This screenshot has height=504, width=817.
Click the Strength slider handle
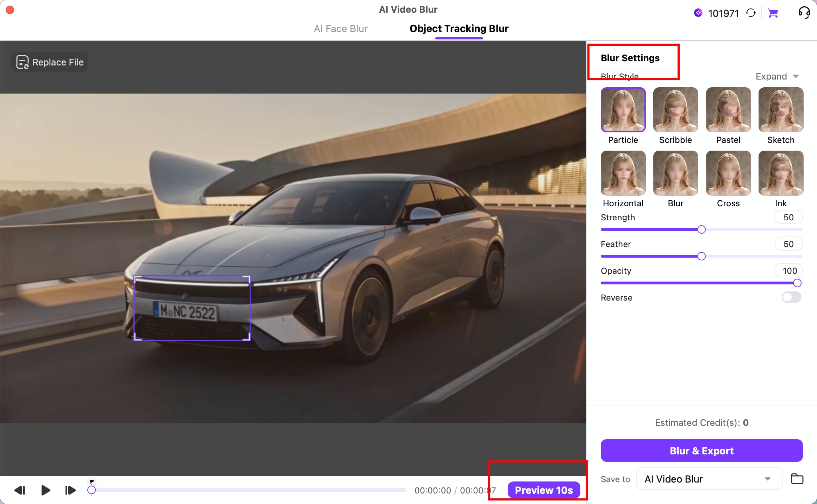[701, 229]
